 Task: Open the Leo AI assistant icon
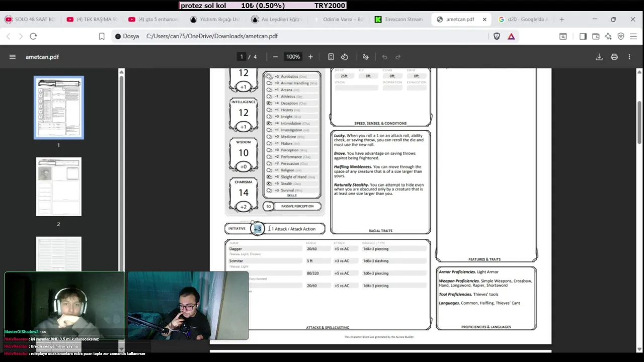[608, 36]
